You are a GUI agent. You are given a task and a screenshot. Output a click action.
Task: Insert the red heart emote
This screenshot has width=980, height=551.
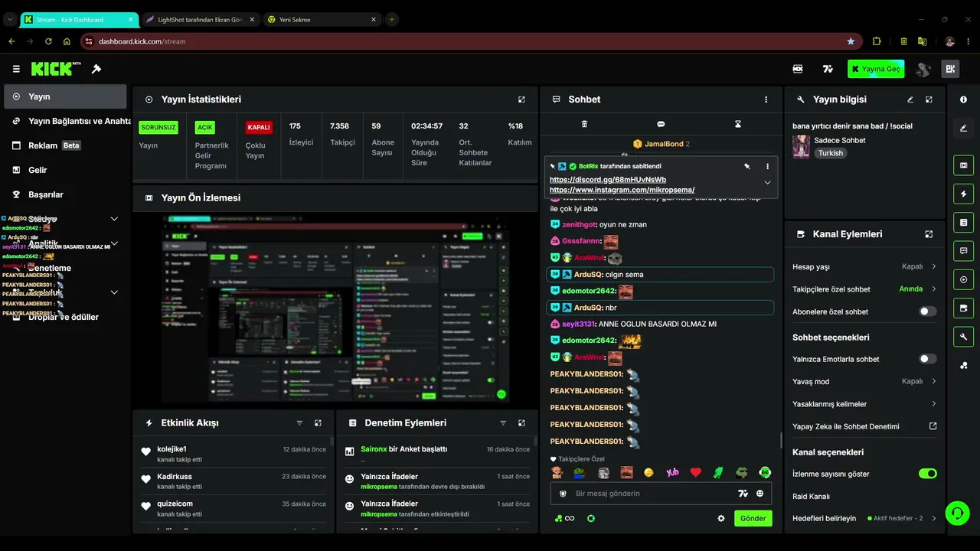tap(695, 472)
